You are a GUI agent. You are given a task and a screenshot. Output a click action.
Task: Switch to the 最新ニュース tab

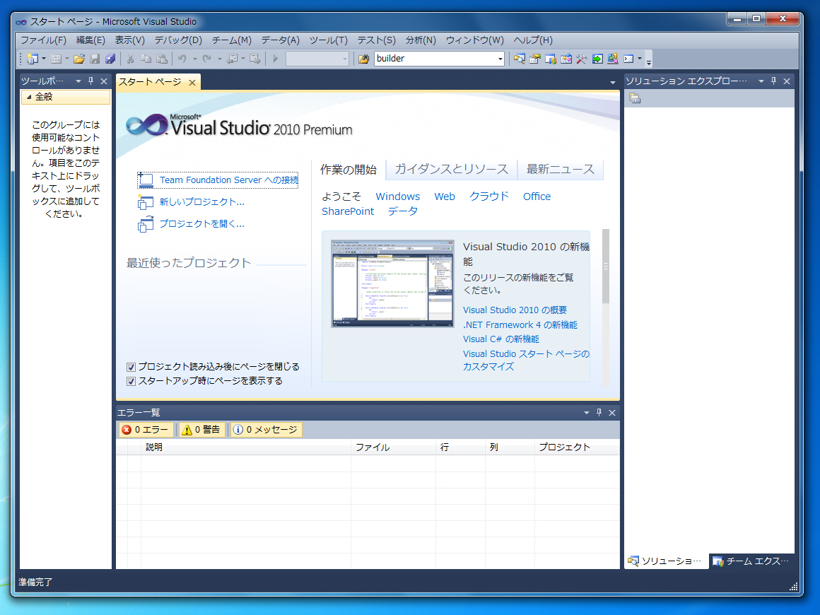coord(559,169)
